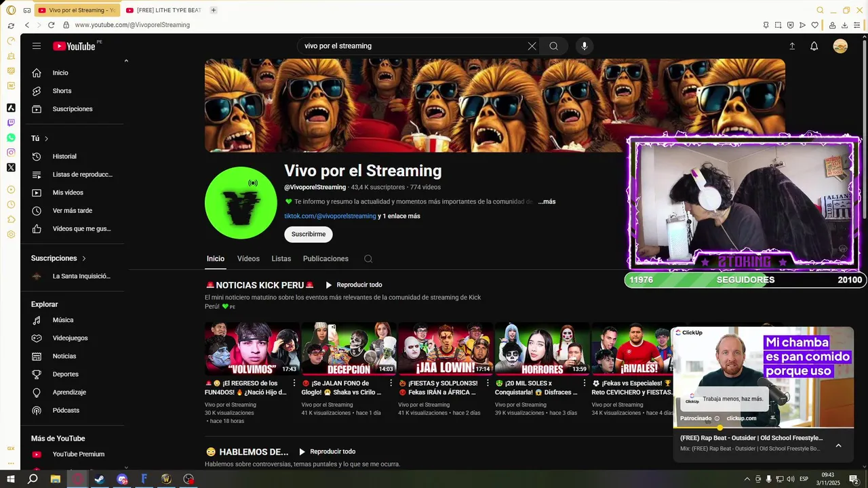
Task: Click the Opera ad blocker shield icon
Action: click(790, 25)
